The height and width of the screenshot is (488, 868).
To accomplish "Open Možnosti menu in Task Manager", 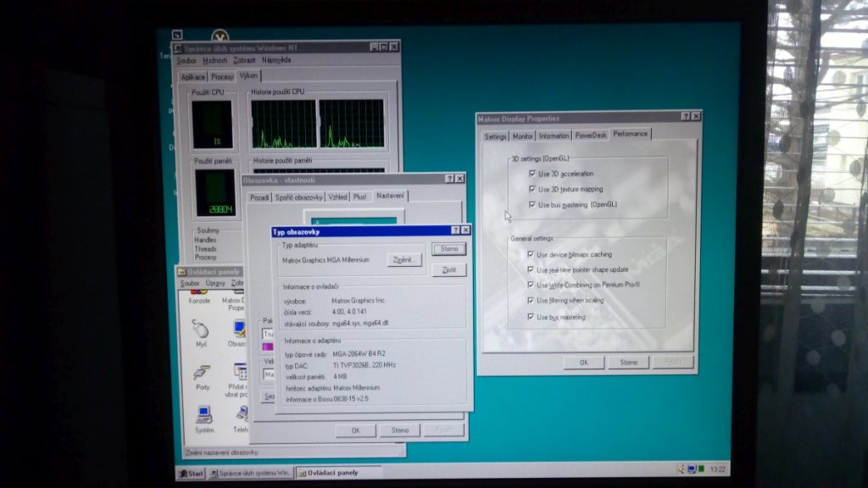I will click(214, 60).
